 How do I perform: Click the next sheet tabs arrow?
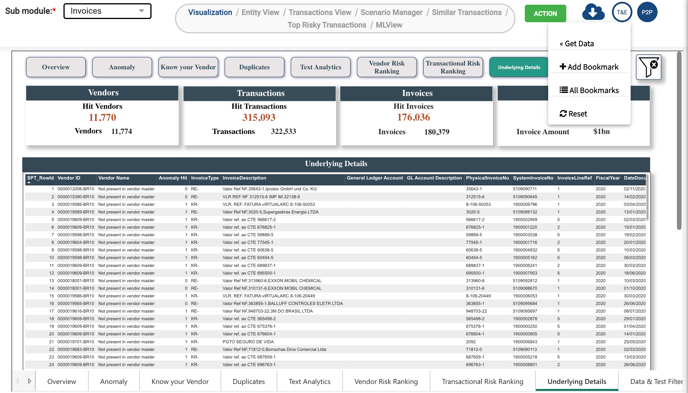(29, 381)
